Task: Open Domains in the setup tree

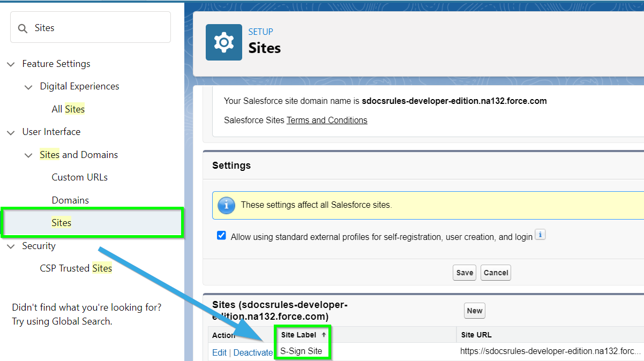Action: coord(70,200)
